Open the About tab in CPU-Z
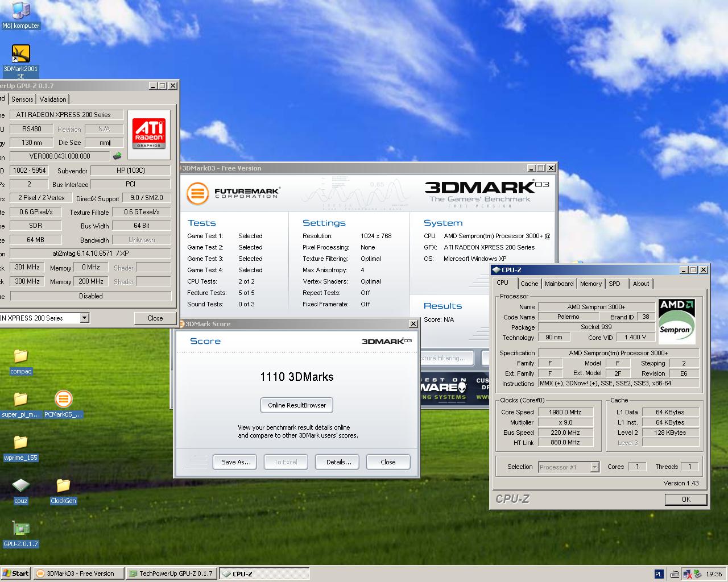728x582 pixels. pyautogui.click(x=641, y=284)
